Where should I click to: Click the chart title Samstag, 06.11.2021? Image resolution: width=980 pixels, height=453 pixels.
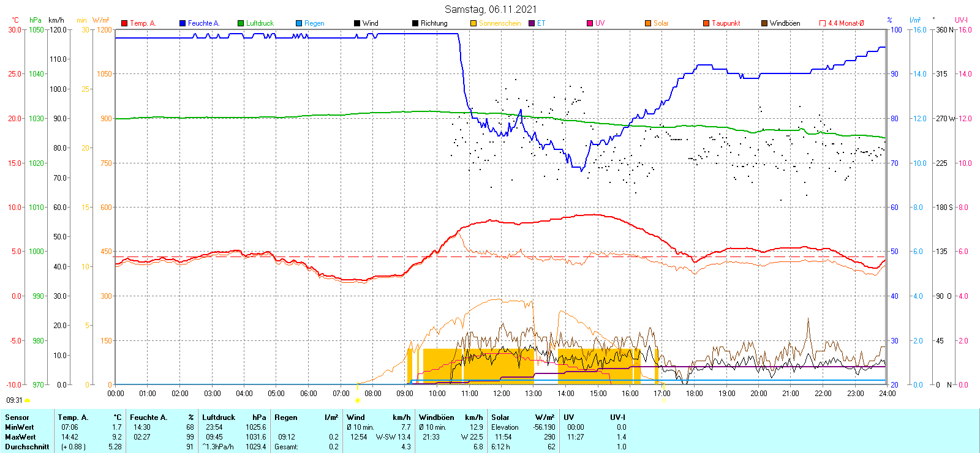tap(491, 9)
